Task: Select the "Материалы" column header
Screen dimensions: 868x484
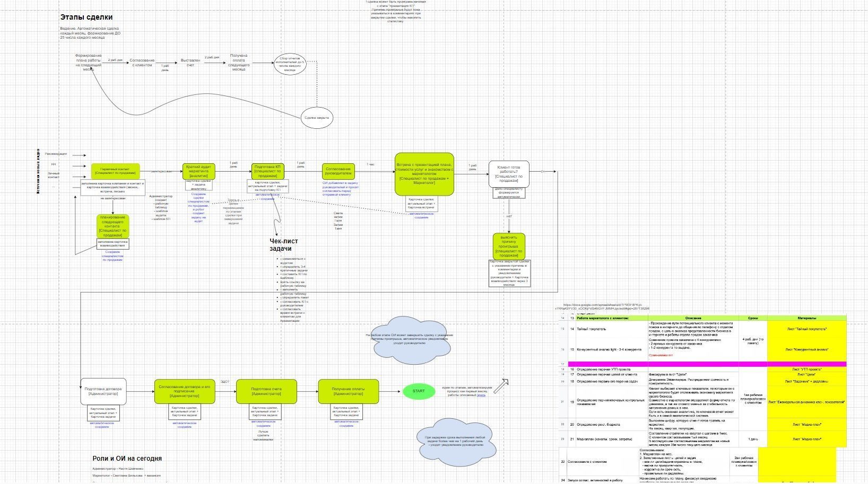Action: (x=807, y=318)
